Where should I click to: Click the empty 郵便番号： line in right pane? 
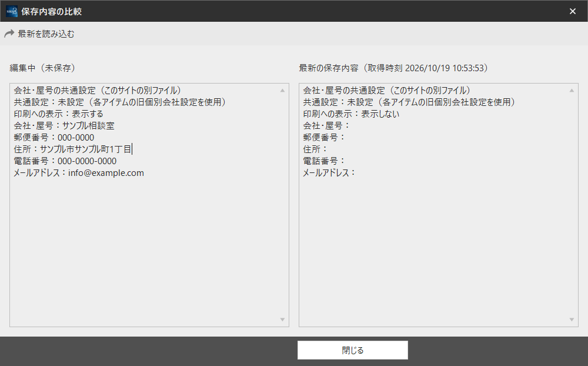[324, 137]
